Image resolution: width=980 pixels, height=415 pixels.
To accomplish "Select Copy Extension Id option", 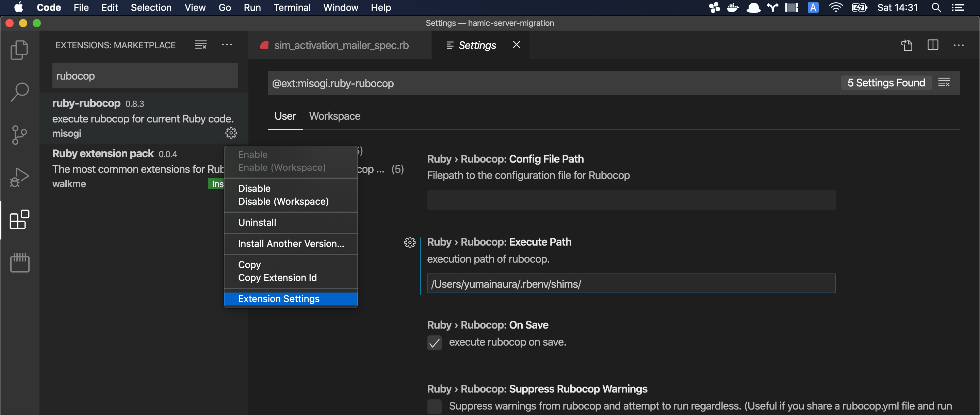I will coord(291,278).
